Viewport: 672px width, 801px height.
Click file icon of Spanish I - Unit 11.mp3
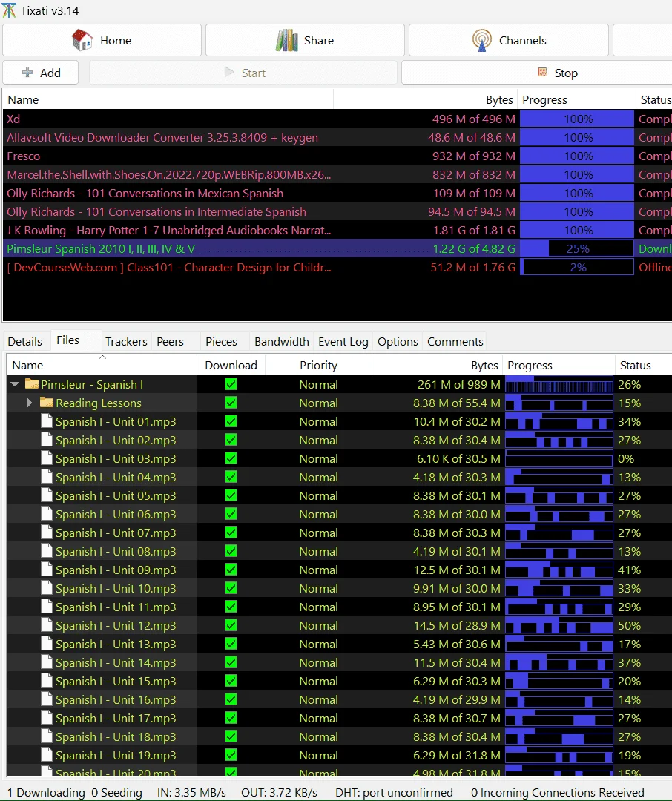coord(47,607)
